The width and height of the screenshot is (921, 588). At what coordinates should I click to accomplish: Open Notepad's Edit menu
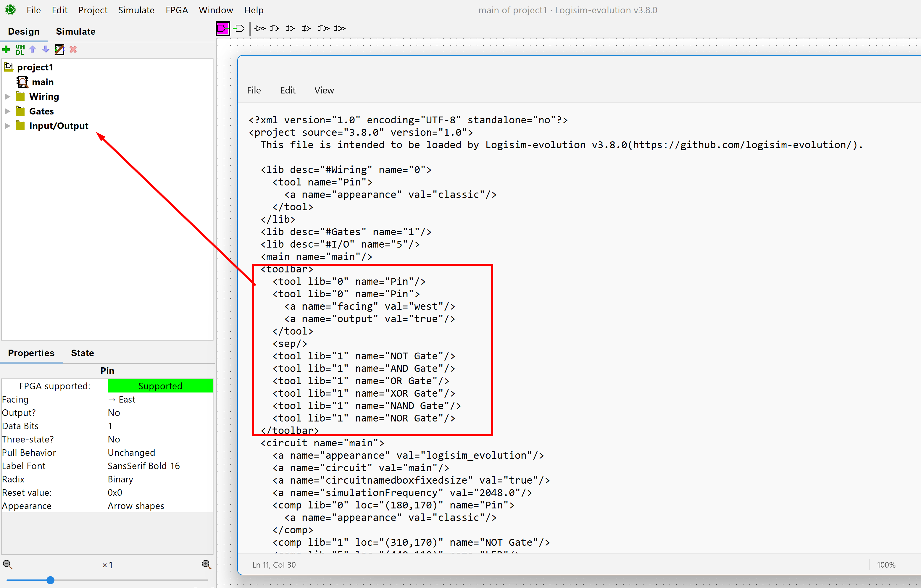(288, 90)
